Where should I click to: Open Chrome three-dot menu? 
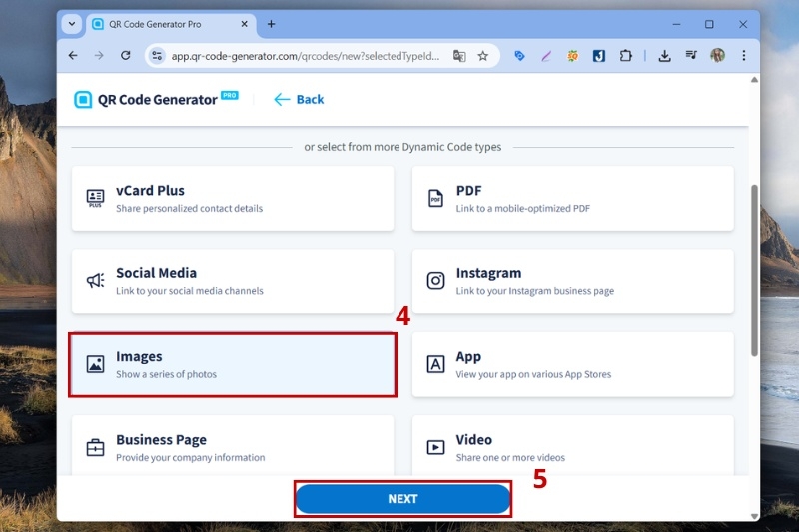pyautogui.click(x=744, y=55)
